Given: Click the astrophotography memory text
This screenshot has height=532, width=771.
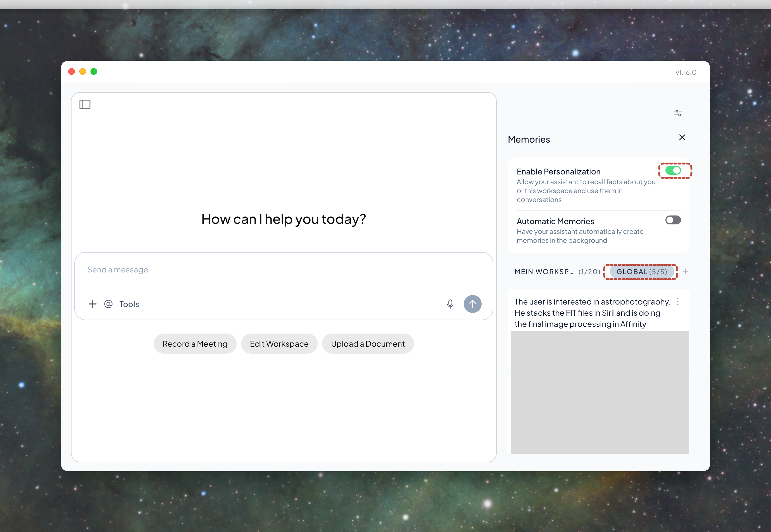Looking at the screenshot, I should pos(592,313).
